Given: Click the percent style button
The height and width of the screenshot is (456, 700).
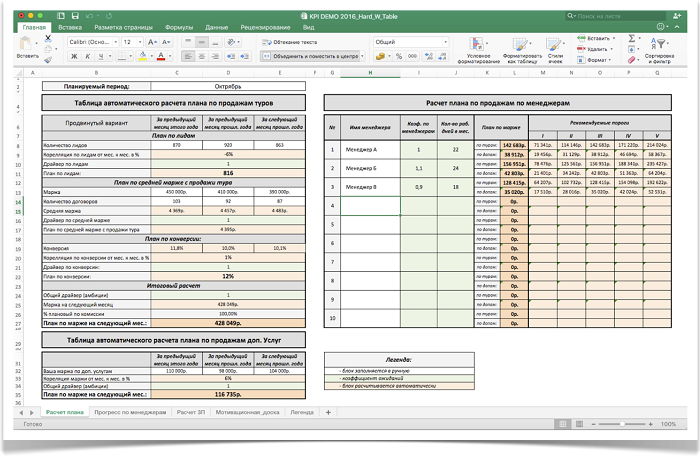Looking at the screenshot, I should coord(399,58).
